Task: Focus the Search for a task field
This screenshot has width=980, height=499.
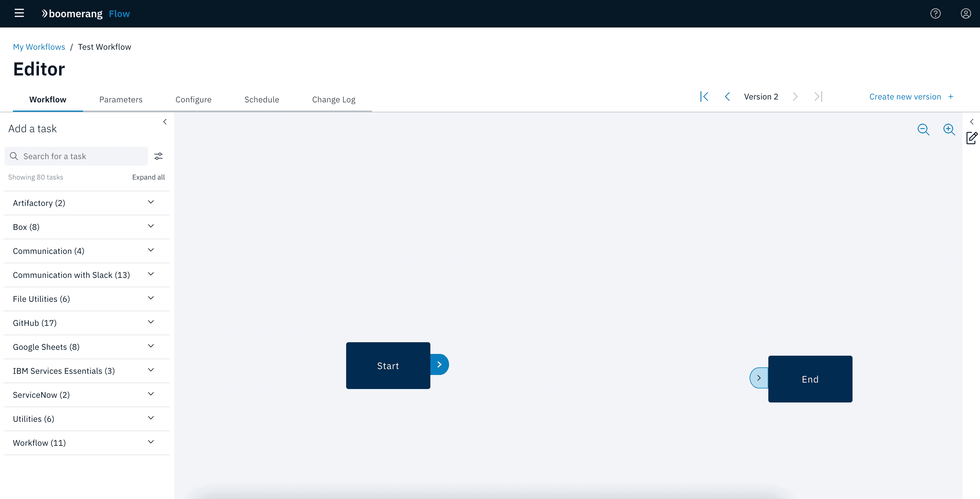Action: pos(76,156)
